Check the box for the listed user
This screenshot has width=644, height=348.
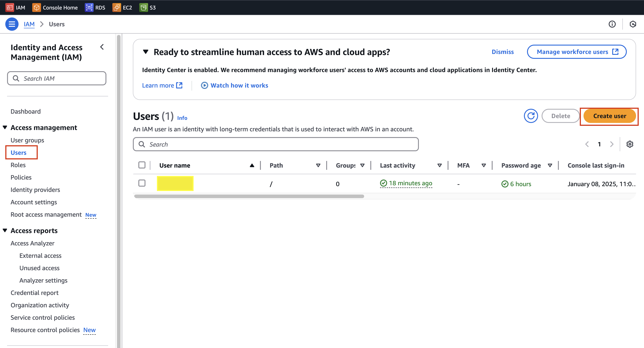tap(142, 183)
